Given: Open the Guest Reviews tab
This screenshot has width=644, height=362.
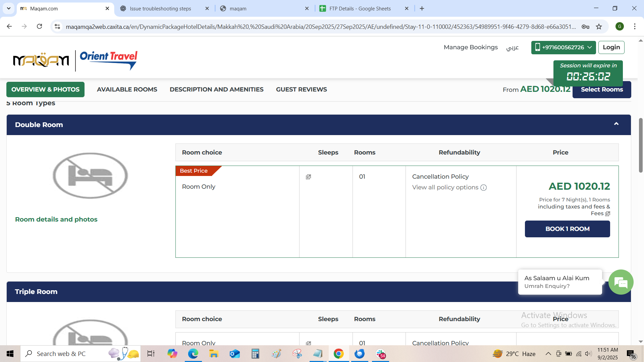Looking at the screenshot, I should coord(301,89).
